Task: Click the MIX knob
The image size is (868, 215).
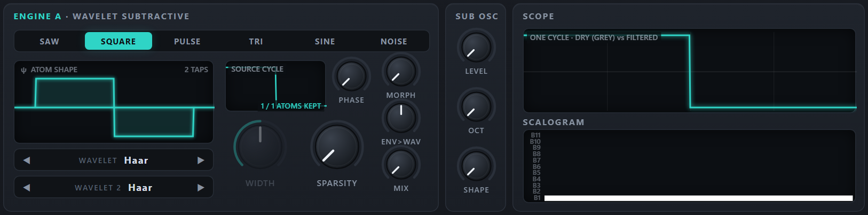Action: [401, 164]
